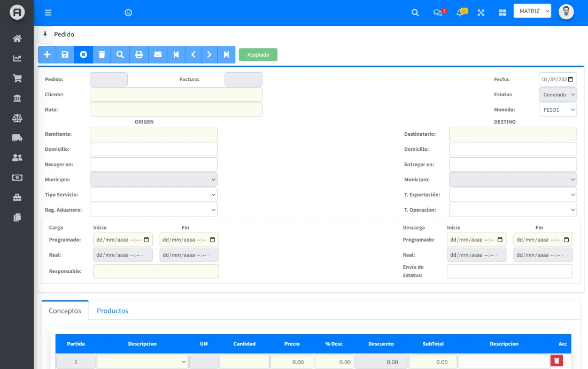Open the balance scale sidebar icon
The height and width of the screenshot is (369, 588).
(x=17, y=118)
